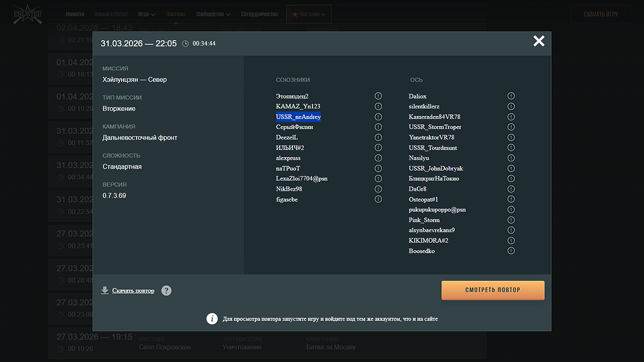Click the Enlisted logo
This screenshot has height=362, width=644.
click(x=27, y=14)
